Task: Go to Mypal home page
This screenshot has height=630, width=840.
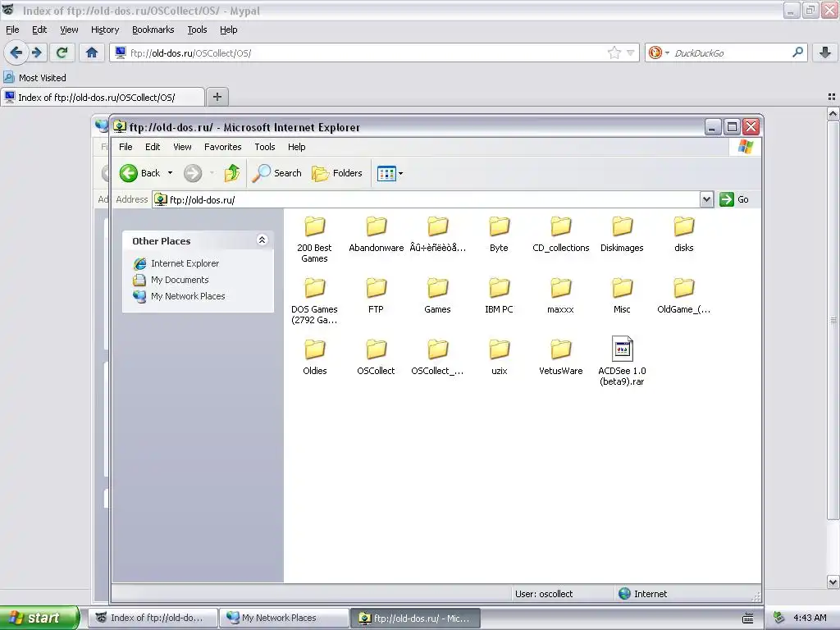Action: tap(92, 52)
